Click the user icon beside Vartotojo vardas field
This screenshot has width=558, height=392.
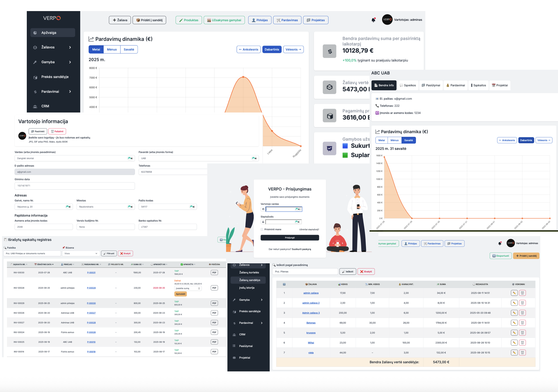(263, 209)
